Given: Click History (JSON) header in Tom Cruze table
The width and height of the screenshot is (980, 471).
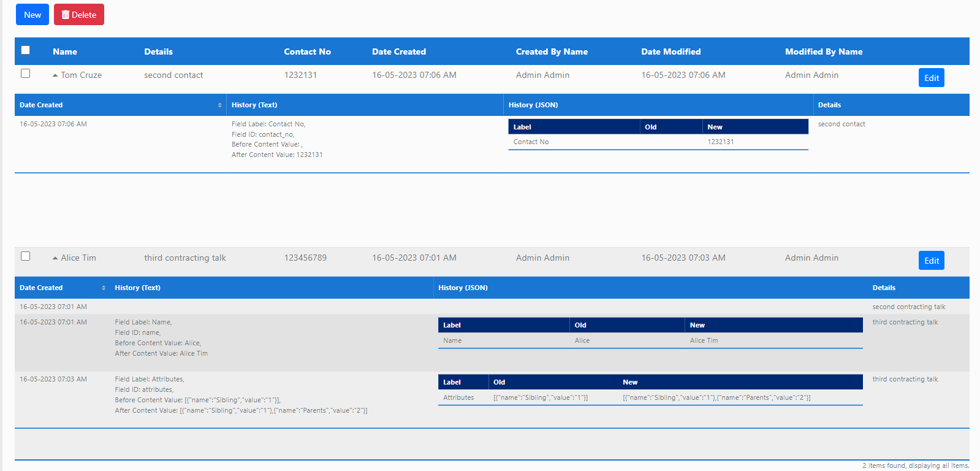Looking at the screenshot, I should [533, 105].
